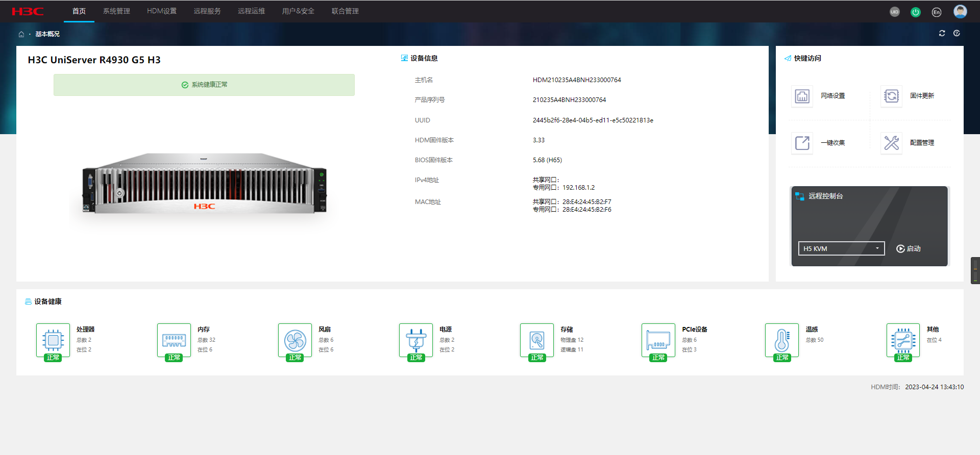Click the H3C UniServer R4930 G5 H3 title
The width and height of the screenshot is (980, 455).
94,60
